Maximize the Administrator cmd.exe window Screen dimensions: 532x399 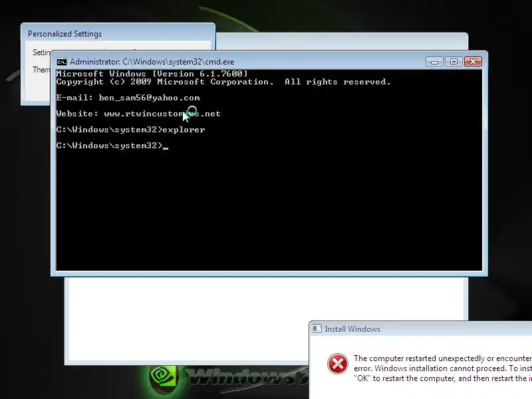click(x=454, y=62)
